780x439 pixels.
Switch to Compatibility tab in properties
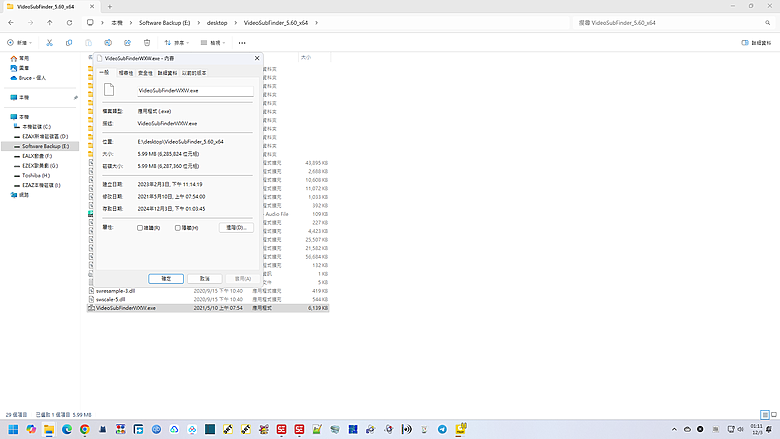tap(126, 73)
